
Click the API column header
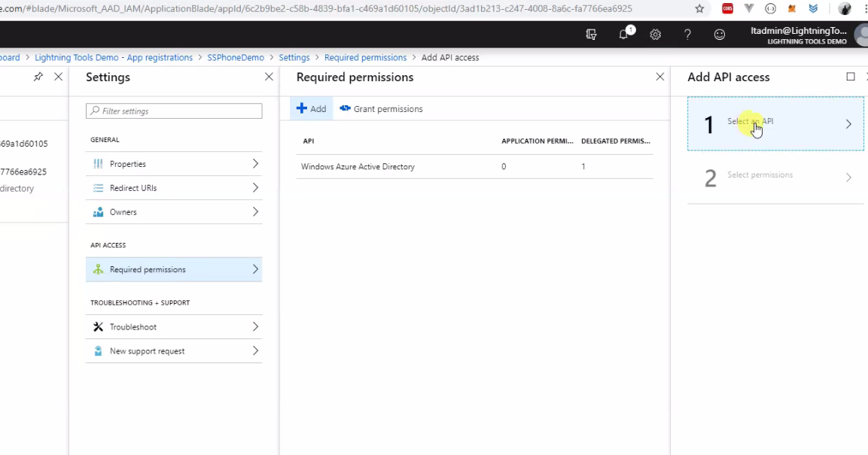coord(309,141)
